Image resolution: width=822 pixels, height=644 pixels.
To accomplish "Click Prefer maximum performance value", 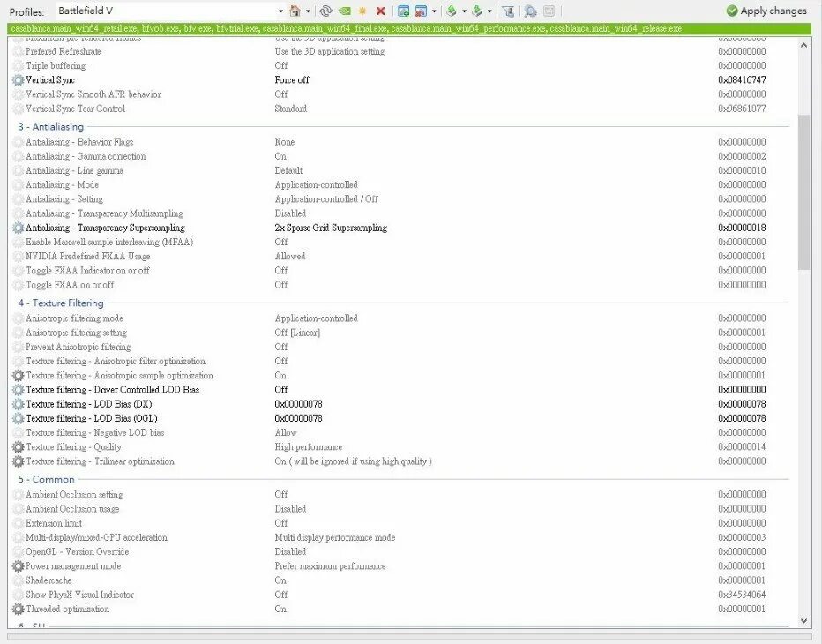I will [330, 565].
